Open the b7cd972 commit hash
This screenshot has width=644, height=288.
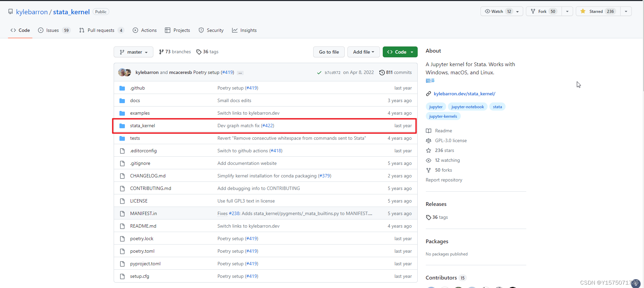pos(333,73)
